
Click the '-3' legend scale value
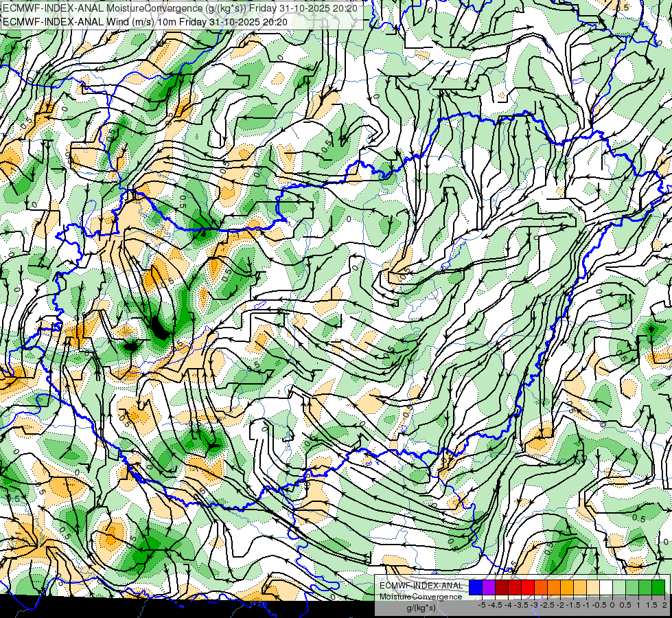535,605
